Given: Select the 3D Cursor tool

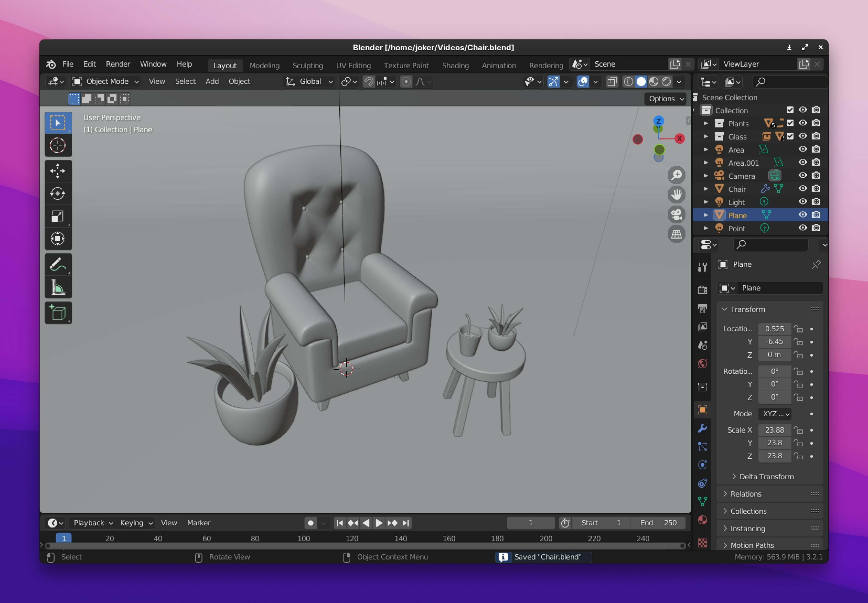Looking at the screenshot, I should (x=58, y=146).
